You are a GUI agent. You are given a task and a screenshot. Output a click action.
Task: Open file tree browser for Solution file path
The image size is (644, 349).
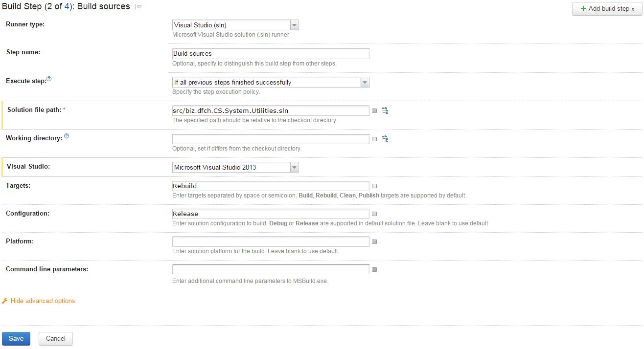385,111
